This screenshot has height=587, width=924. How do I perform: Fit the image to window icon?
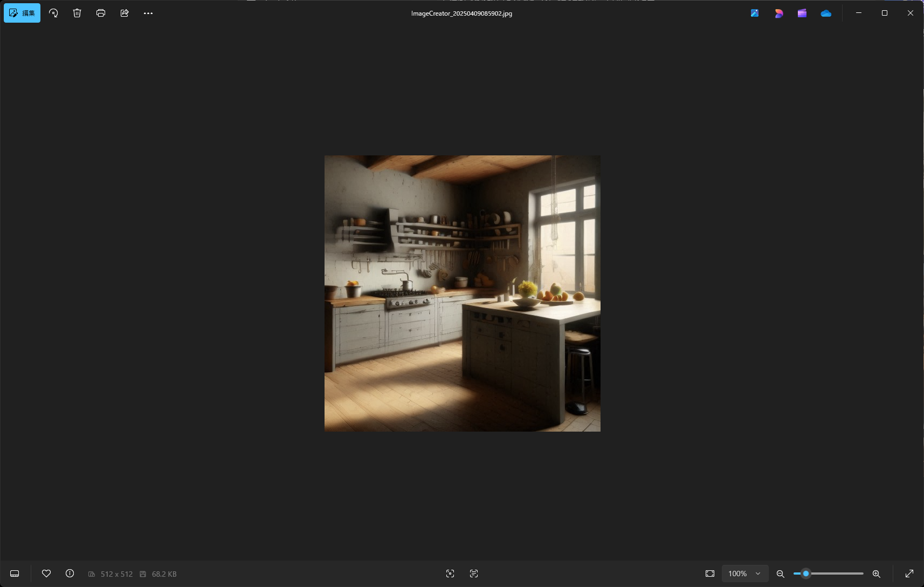tap(710, 574)
